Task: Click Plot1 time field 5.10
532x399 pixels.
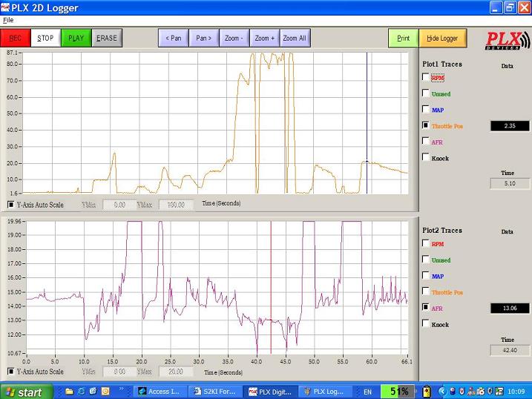Action: [510, 183]
